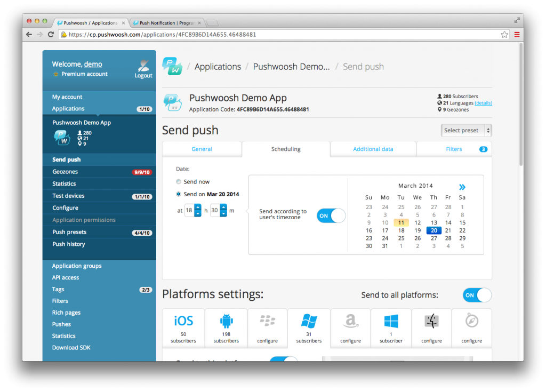The height and width of the screenshot is (392, 546).
Task: Open the General tab
Action: [x=202, y=149]
